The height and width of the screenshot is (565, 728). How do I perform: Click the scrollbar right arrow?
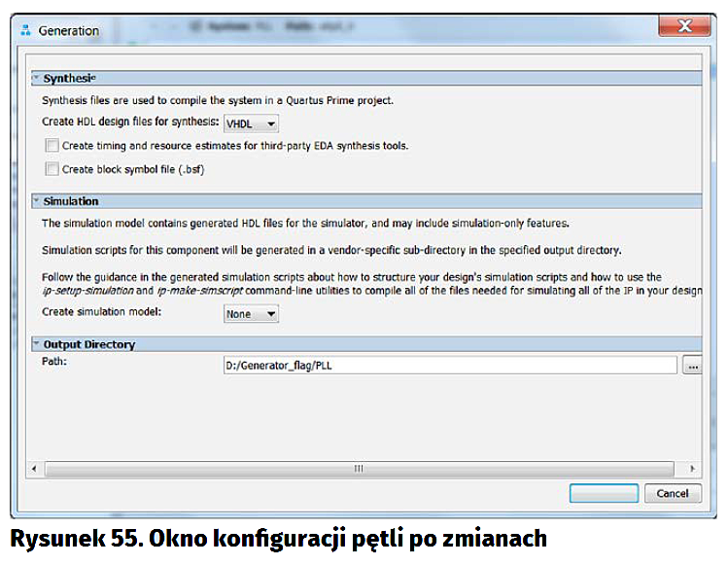(693, 469)
